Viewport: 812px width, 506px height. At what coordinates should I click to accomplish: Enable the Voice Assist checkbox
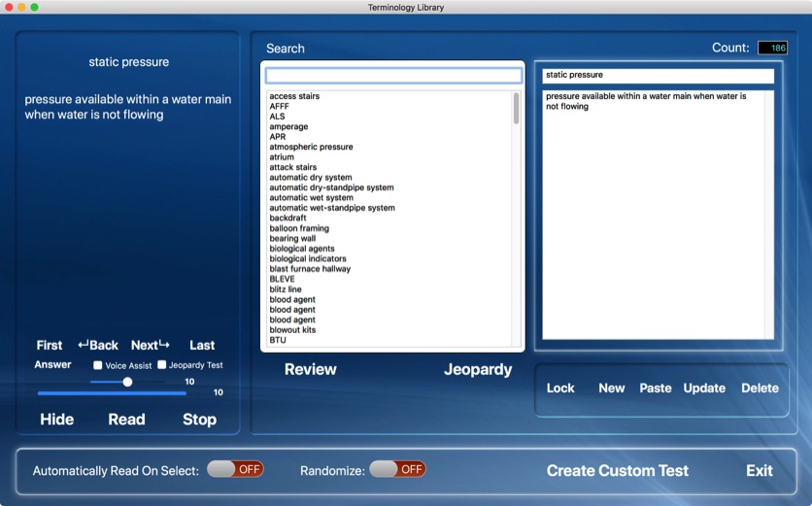point(97,365)
